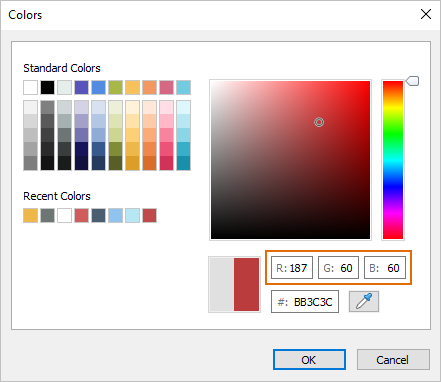Pick color with the eyedropper tool
Viewport: 441px width, 382px height.
coord(364,301)
